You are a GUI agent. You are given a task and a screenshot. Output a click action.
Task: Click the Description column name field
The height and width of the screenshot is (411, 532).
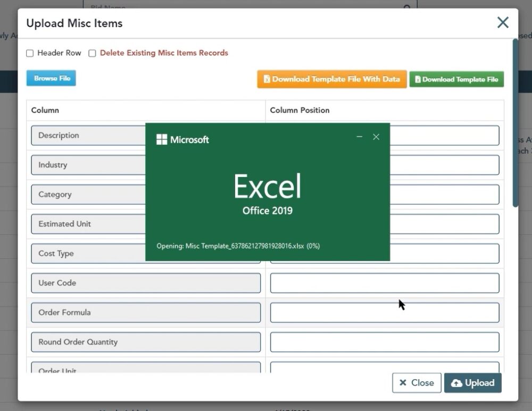tap(88, 136)
